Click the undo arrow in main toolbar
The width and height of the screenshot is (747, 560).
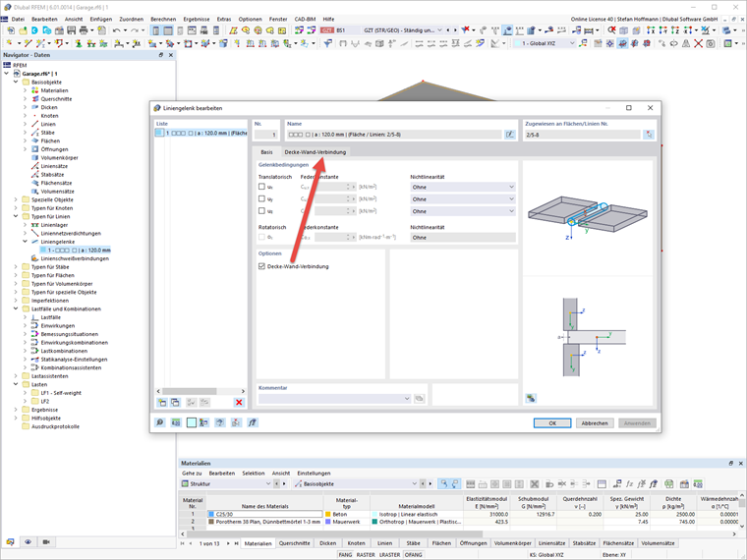(116, 30)
